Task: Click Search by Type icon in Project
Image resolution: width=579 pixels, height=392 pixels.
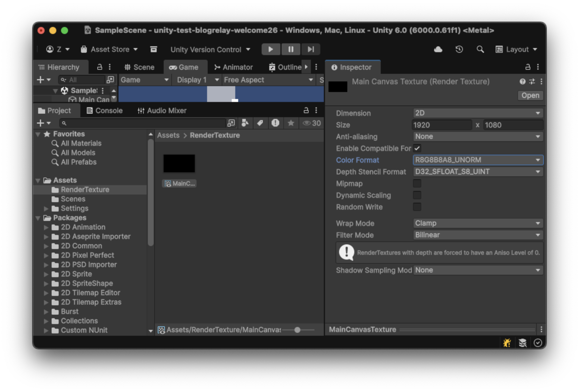Action: [x=245, y=123]
